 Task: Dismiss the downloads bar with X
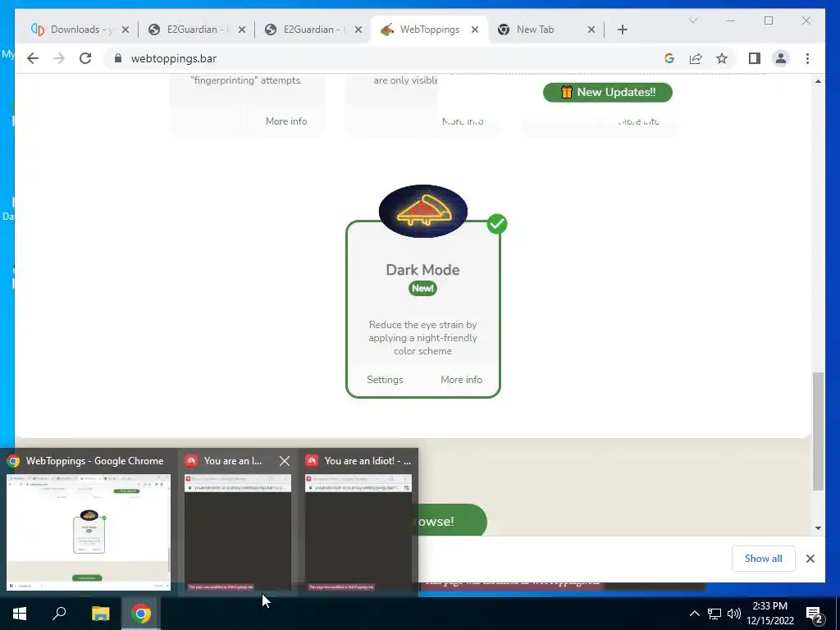(810, 559)
